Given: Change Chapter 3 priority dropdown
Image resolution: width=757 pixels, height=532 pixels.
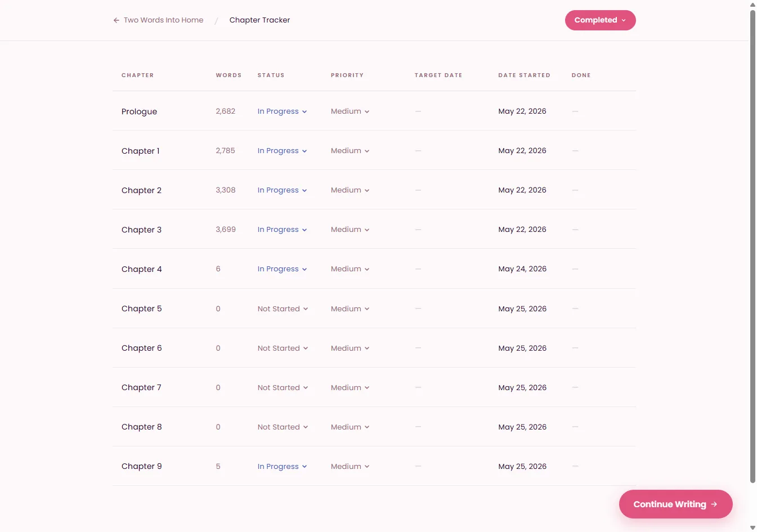Looking at the screenshot, I should tap(350, 230).
